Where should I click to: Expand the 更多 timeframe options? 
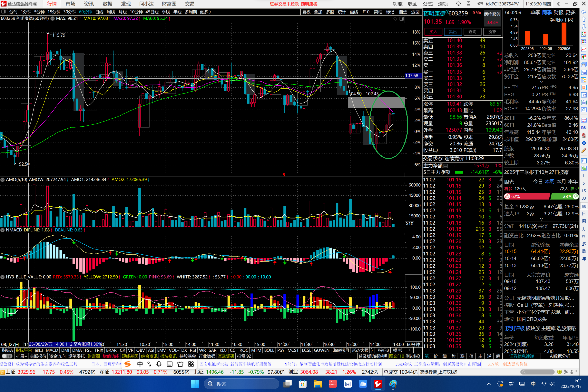205,12
